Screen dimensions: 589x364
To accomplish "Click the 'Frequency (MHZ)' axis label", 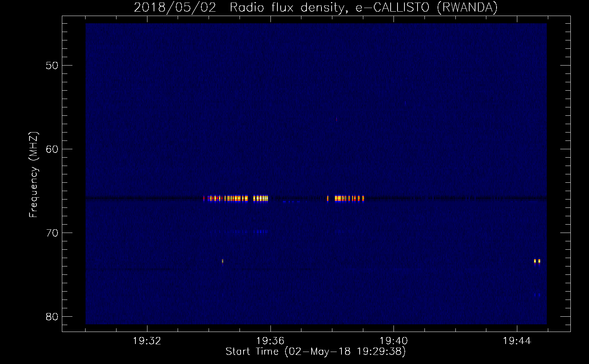I will 33,175.
